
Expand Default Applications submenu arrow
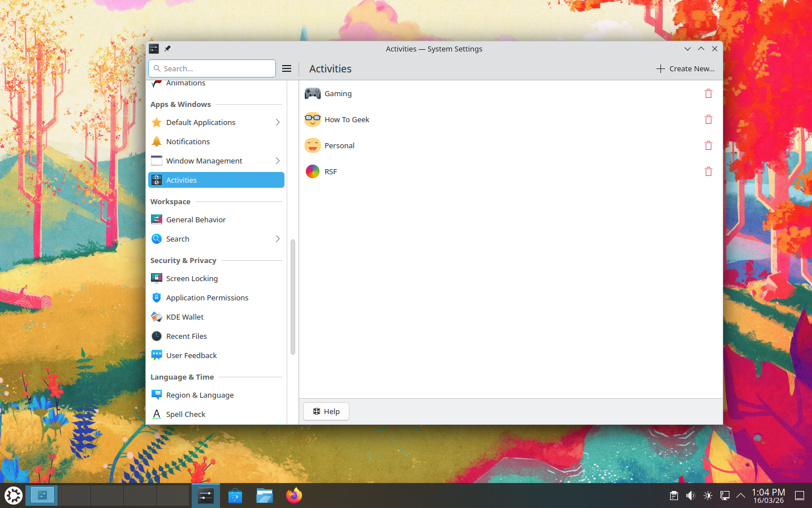278,122
